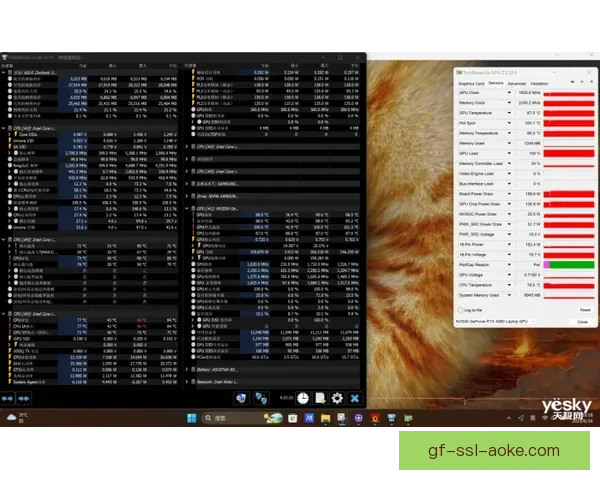Click the HWiNFO save report icon
The width and height of the screenshot is (600, 480).
tap(322, 398)
